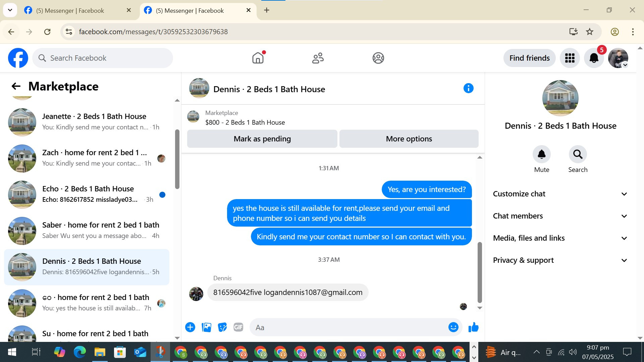Mute this conversation

tap(541, 155)
